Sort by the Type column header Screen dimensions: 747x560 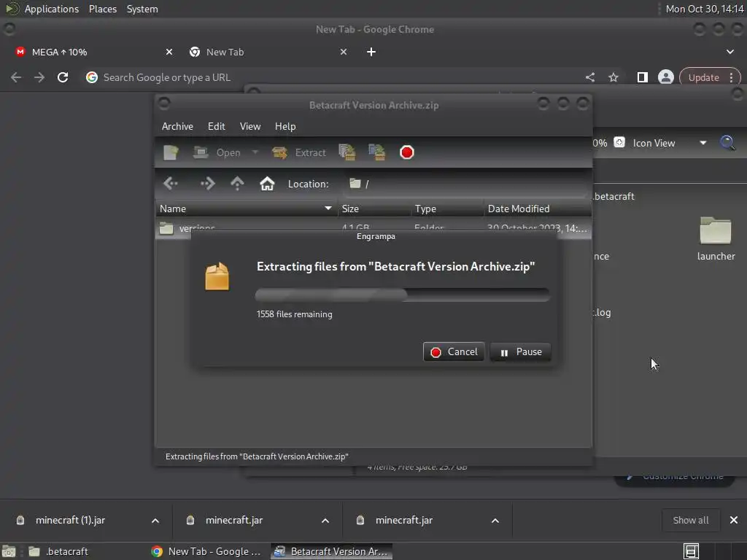[x=448, y=209]
